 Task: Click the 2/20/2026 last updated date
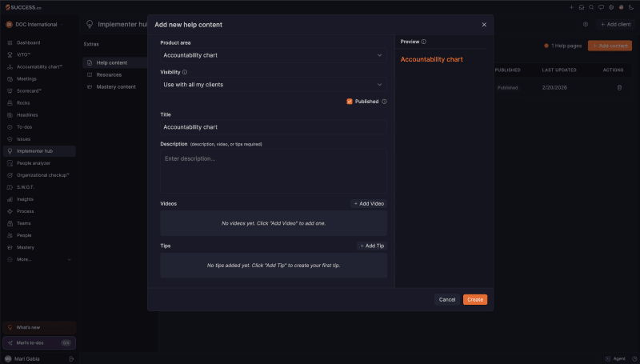[x=554, y=88]
